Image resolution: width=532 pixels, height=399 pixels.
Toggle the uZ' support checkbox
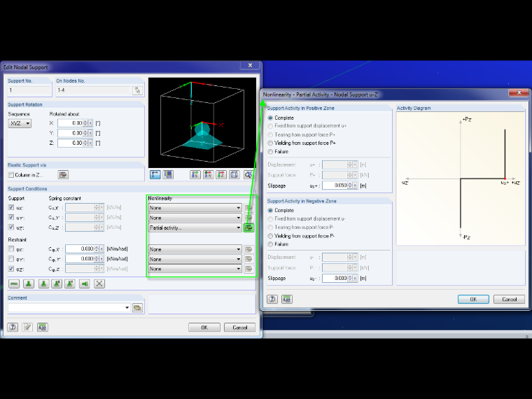coord(11,227)
